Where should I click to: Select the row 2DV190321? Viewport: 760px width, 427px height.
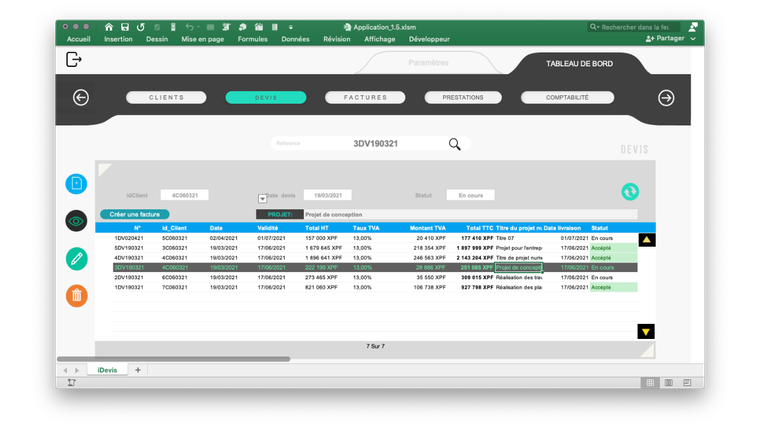coord(375,277)
